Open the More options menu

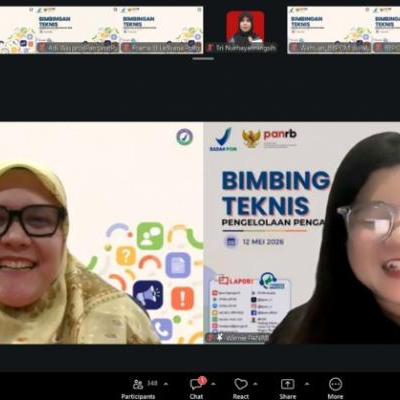[x=335, y=388]
